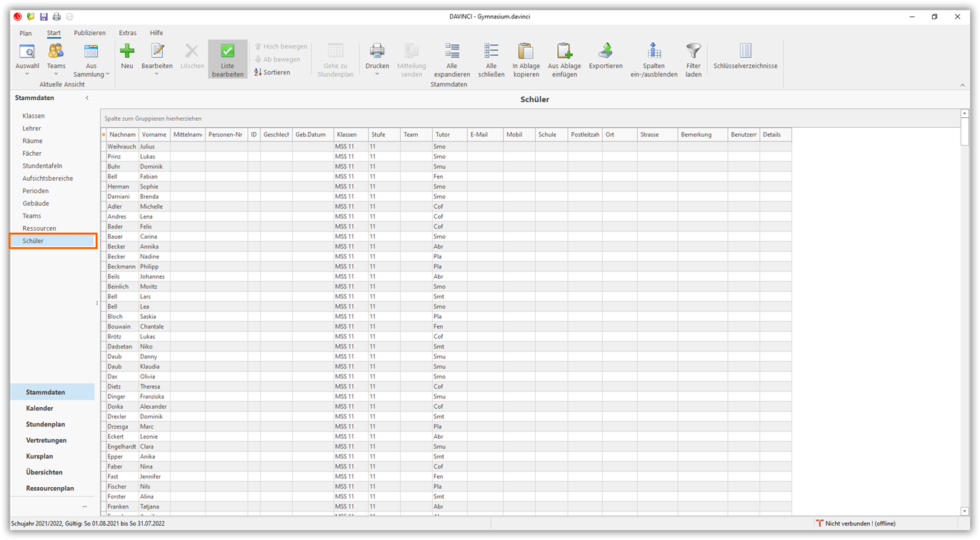Click In Ablage kopieren icon
The image size is (980, 540).
526,51
